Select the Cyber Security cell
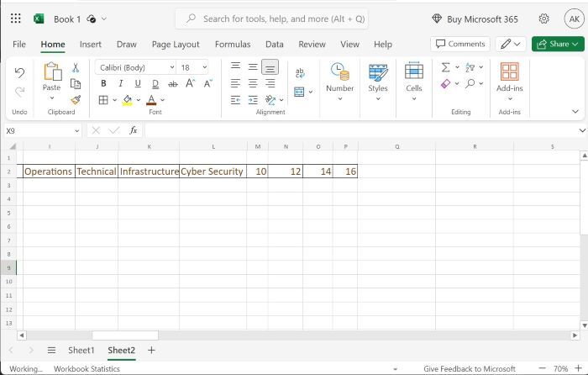Image resolution: width=588 pixels, height=375 pixels. 213,172
